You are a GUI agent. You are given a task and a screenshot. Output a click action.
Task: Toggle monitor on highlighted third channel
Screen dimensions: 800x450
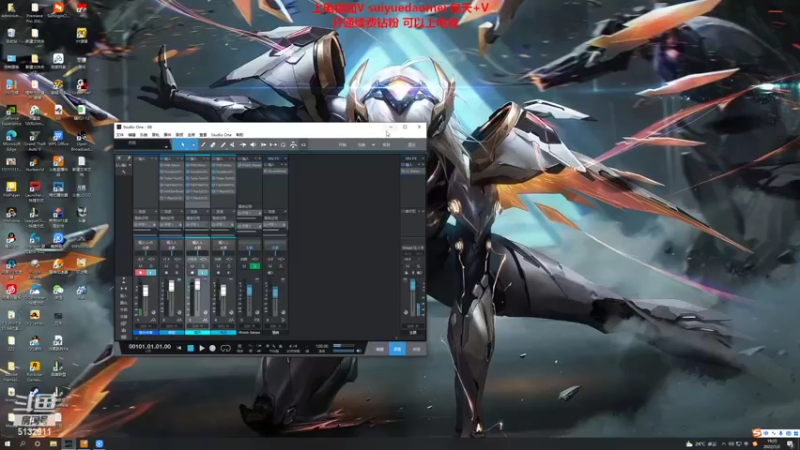pos(203,272)
